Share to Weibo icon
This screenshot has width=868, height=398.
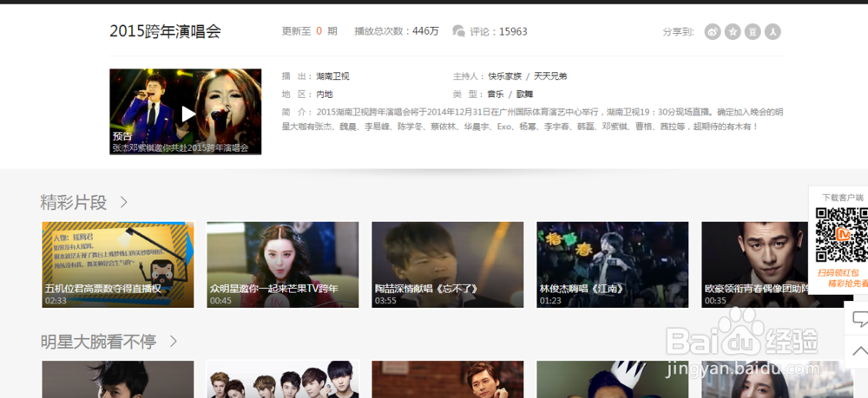click(713, 32)
